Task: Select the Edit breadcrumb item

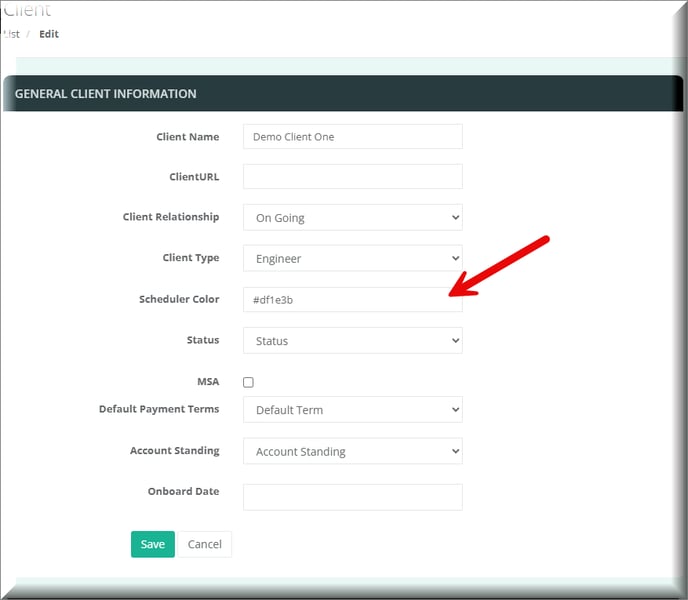Action: point(49,34)
